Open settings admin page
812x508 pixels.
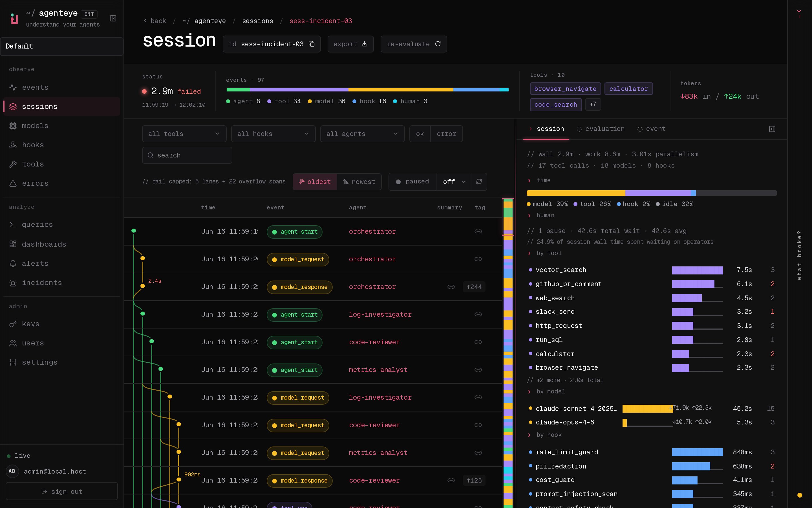click(x=62, y=362)
